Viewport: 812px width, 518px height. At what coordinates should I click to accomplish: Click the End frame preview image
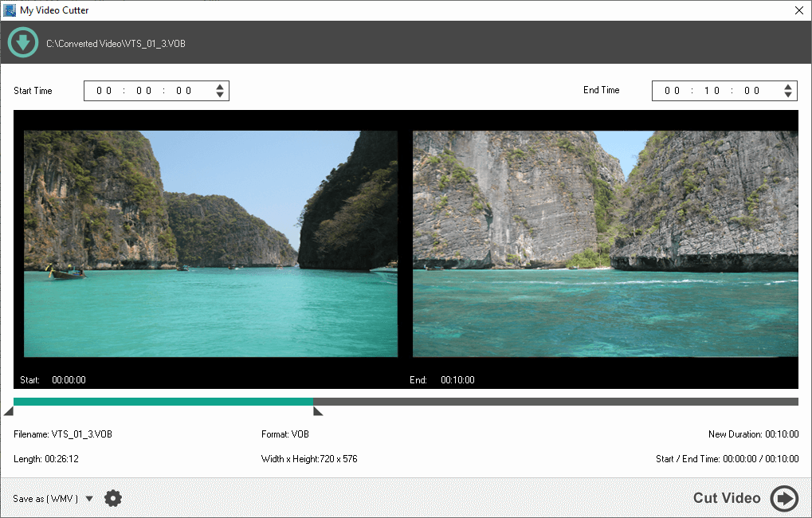tap(605, 244)
